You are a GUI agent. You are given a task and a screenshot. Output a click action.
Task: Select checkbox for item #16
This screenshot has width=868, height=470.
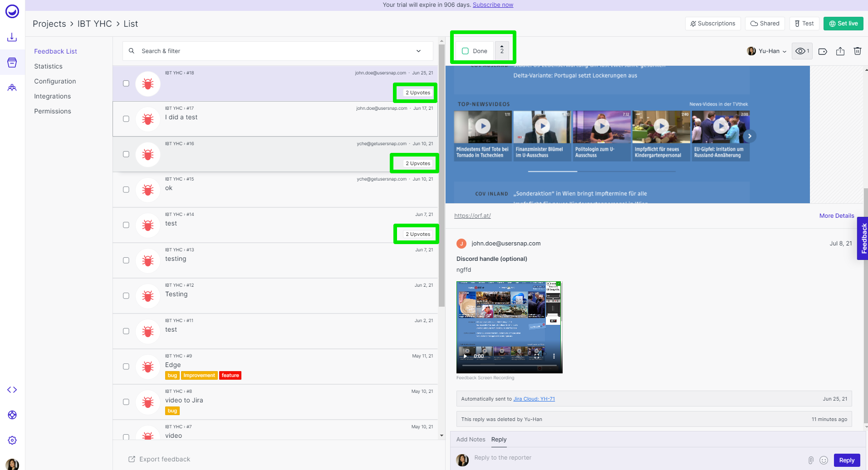click(126, 154)
